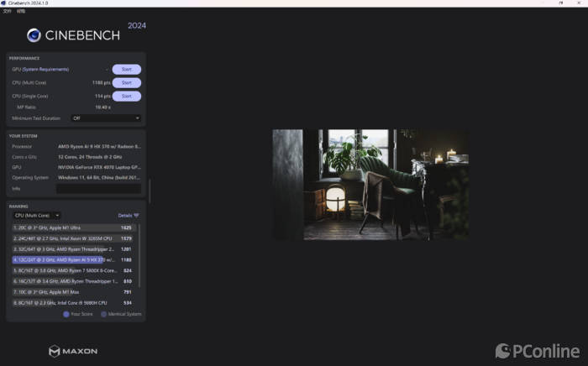
Task: Open ranking Details link
Action: (x=125, y=216)
